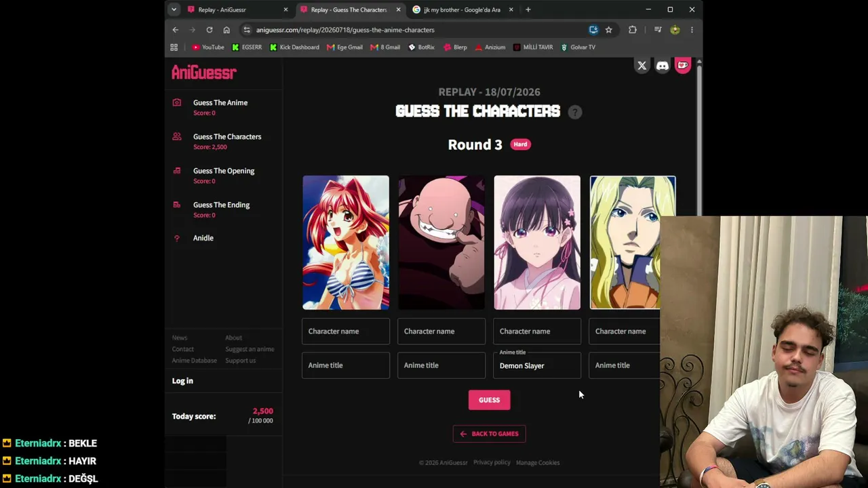Open the Privacy policy link
The image size is (868, 488).
click(x=492, y=462)
